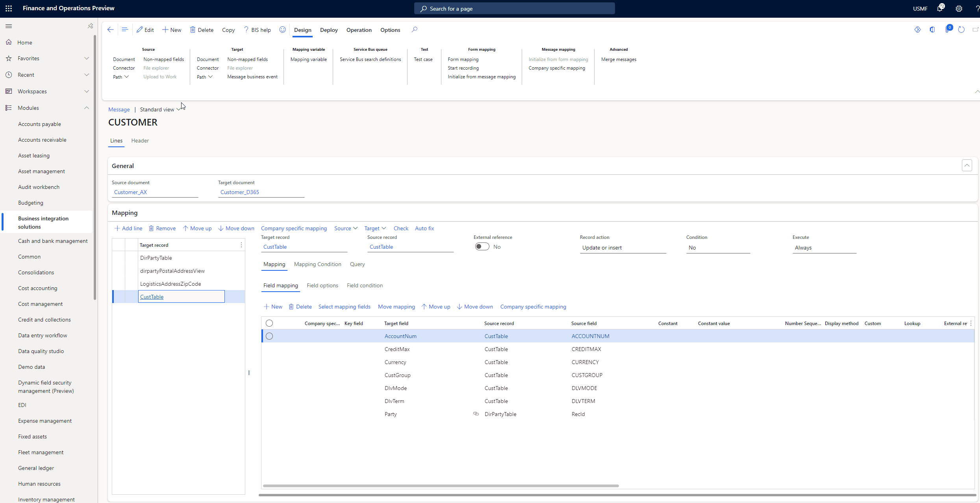This screenshot has width=980, height=503.
Task: Click the search magnifier in the page search box
Action: point(423,9)
